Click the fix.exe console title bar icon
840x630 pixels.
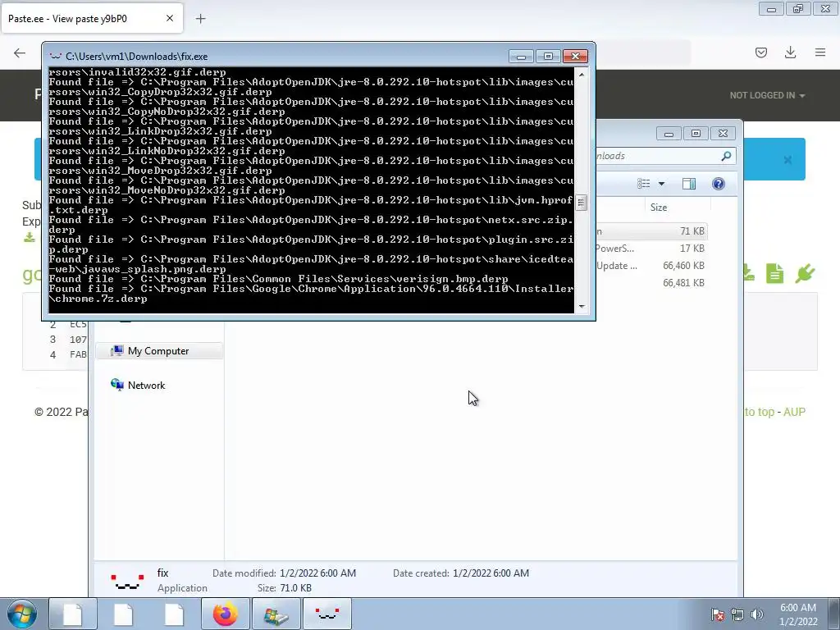(55, 56)
